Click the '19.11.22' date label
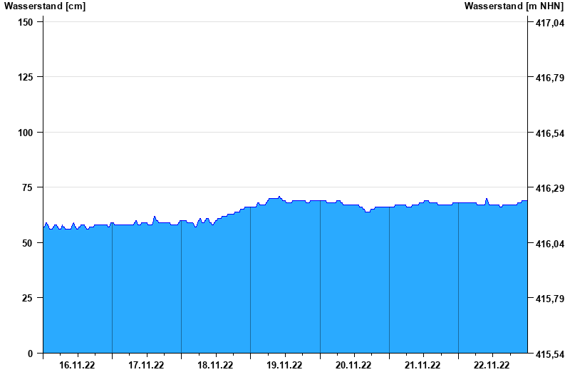 tap(284, 365)
